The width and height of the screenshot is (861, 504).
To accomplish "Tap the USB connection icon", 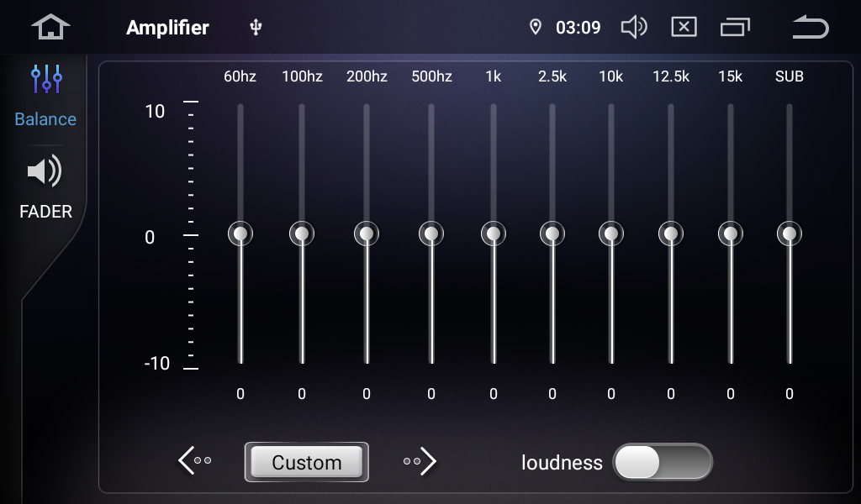I will click(256, 28).
